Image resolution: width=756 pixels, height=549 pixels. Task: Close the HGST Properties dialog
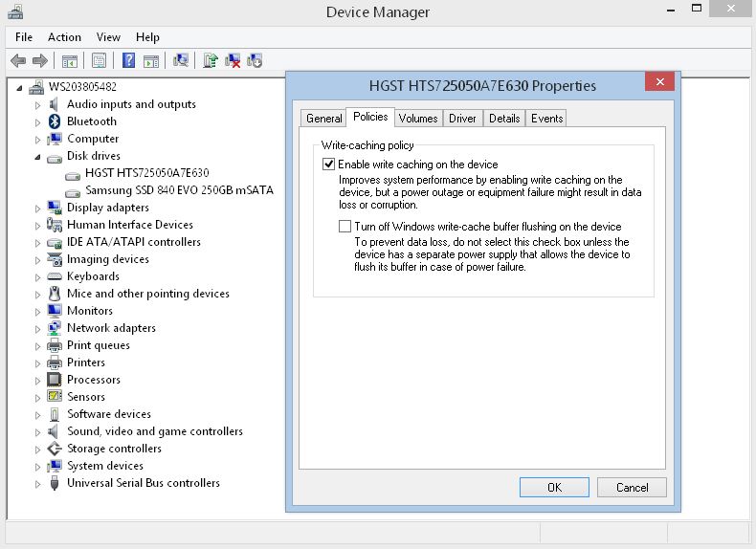[659, 81]
